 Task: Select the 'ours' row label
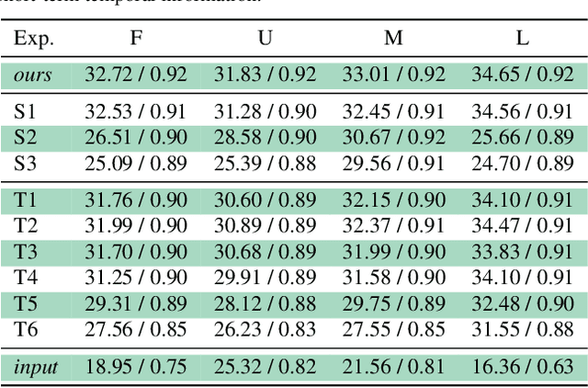click(33, 75)
